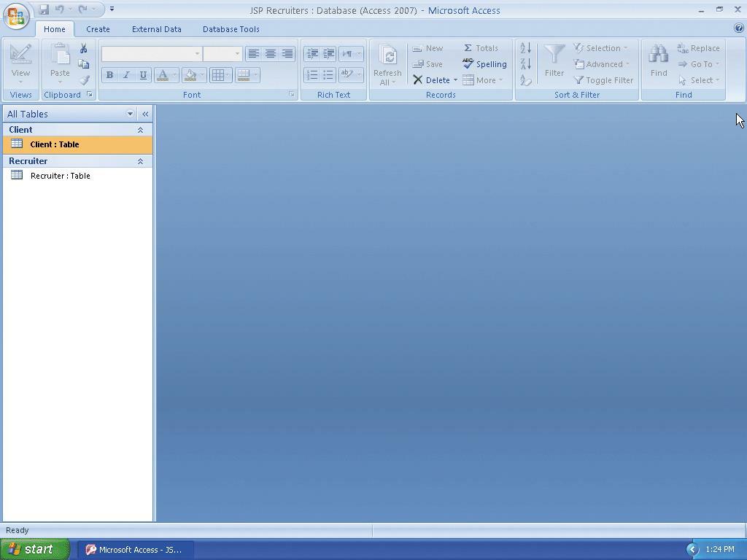Open Alternate Fill/Back Color button
Screen dimensions: 747x560
(x=247, y=75)
